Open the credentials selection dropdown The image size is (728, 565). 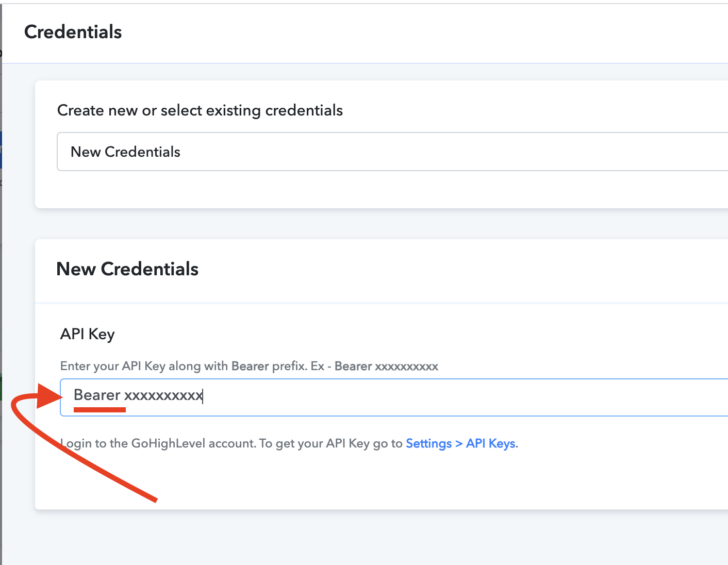392,152
